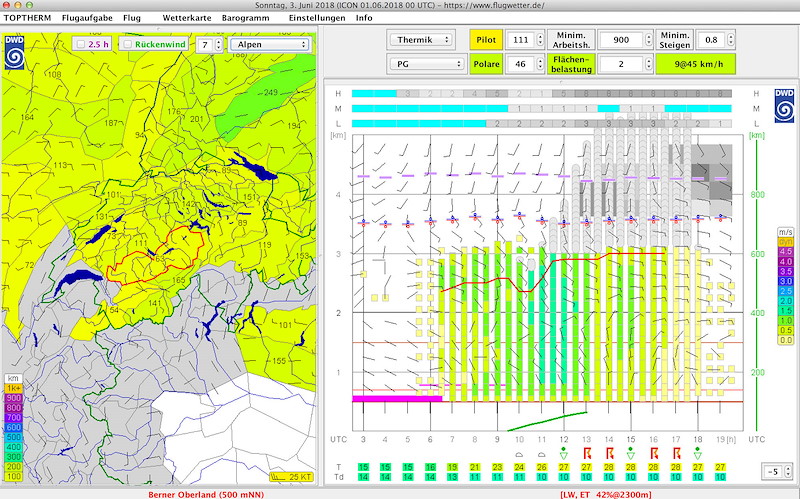The height and width of the screenshot is (499, 800).
Task: Click the cloud symbol at hour 11
Action: [542, 454]
